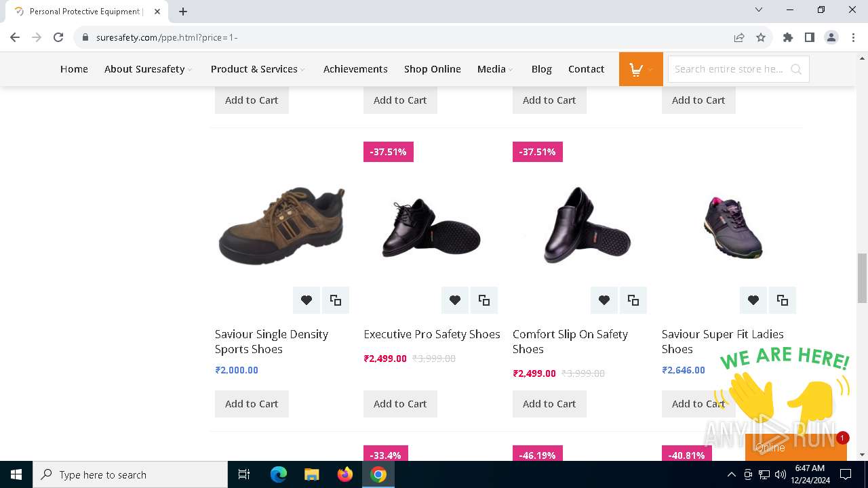This screenshot has height=488, width=868.
Task: Toggle Chrome side panel
Action: coord(809,37)
